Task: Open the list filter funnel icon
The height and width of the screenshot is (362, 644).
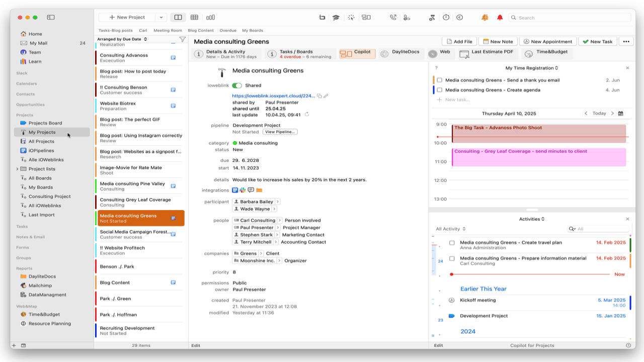Action: pos(183,39)
